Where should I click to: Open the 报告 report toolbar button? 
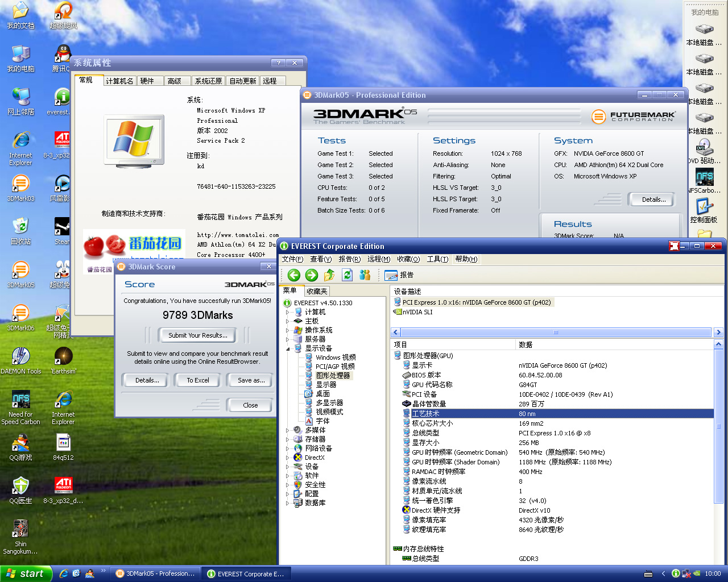click(399, 275)
